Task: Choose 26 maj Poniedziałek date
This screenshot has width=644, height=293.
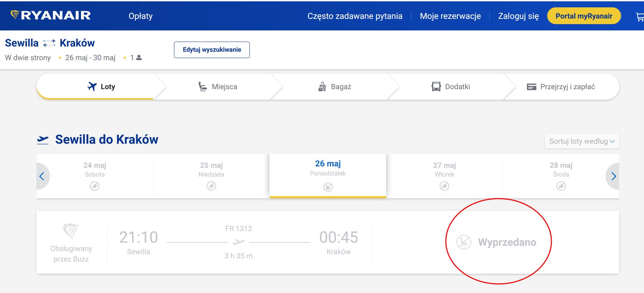Action: 328,176
